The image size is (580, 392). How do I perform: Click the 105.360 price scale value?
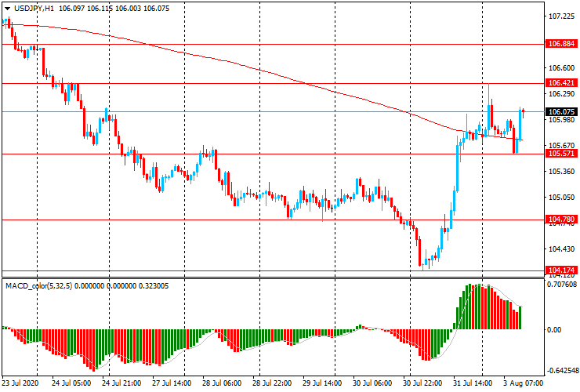tap(561, 172)
